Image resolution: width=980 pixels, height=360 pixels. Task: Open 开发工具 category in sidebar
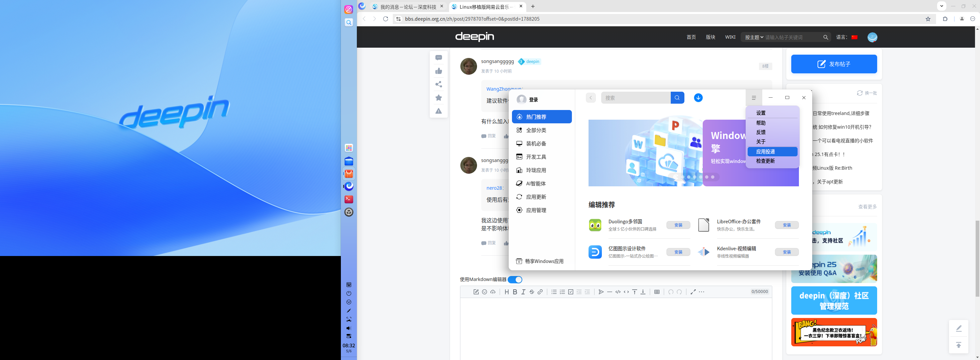coord(542,157)
